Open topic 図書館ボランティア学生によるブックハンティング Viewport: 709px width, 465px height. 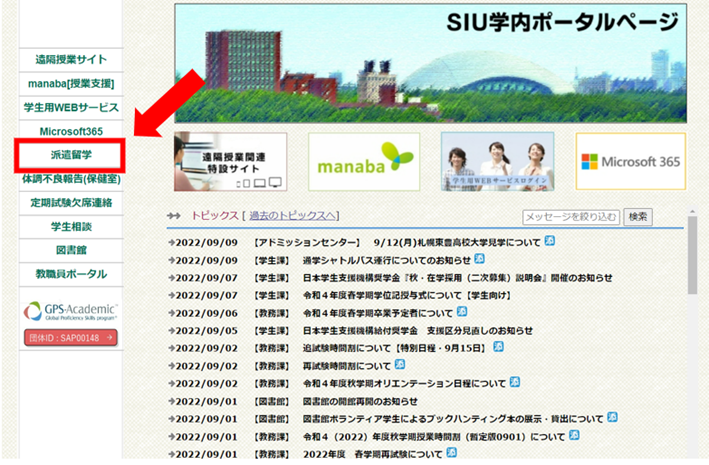(453, 419)
